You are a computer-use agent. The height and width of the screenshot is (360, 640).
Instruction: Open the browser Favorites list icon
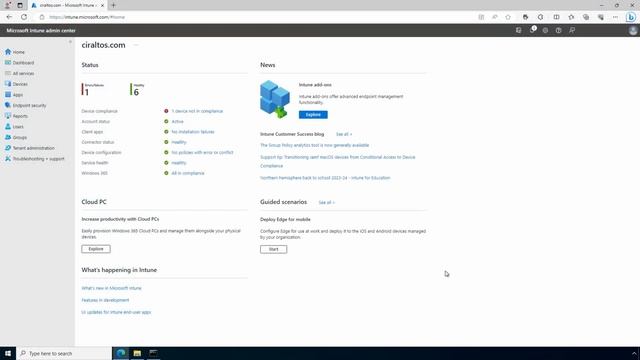[x=571, y=17]
